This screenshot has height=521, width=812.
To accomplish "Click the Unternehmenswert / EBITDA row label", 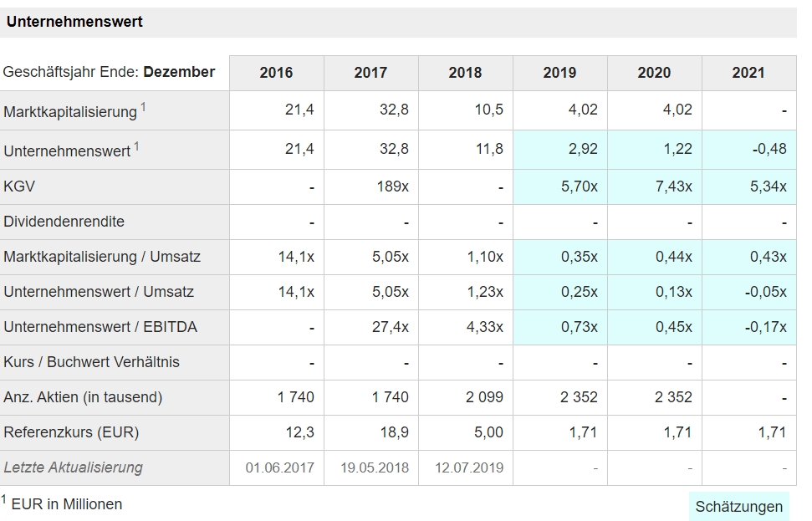I will (100, 327).
